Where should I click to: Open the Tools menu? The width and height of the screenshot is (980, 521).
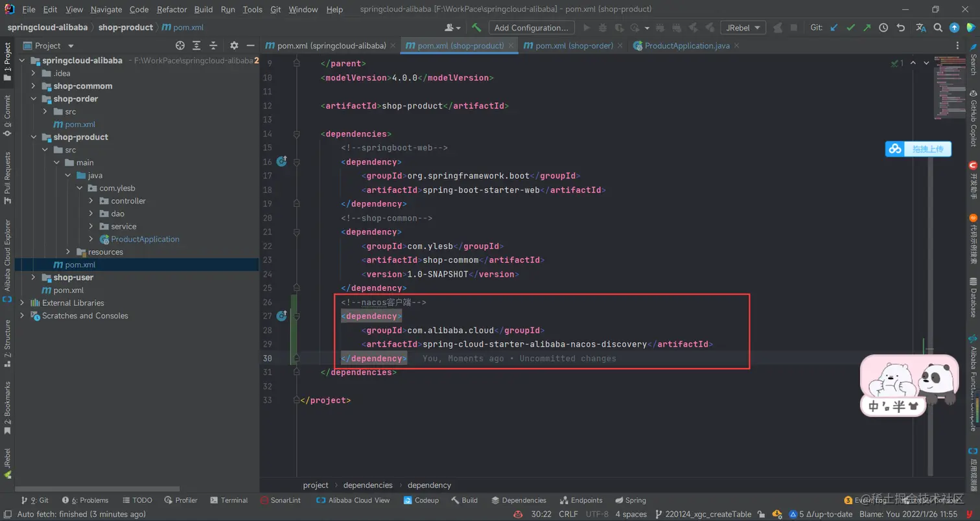point(253,10)
